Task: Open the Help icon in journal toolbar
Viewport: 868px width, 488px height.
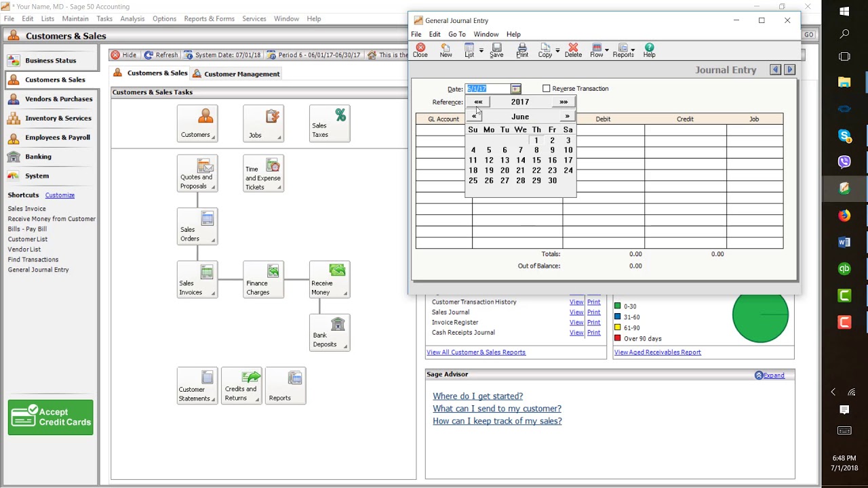Action: click(x=649, y=50)
